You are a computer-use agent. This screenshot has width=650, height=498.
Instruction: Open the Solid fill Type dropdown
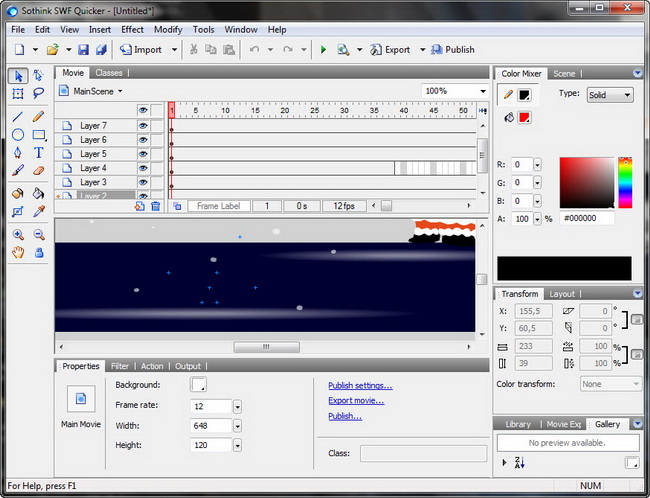click(609, 94)
